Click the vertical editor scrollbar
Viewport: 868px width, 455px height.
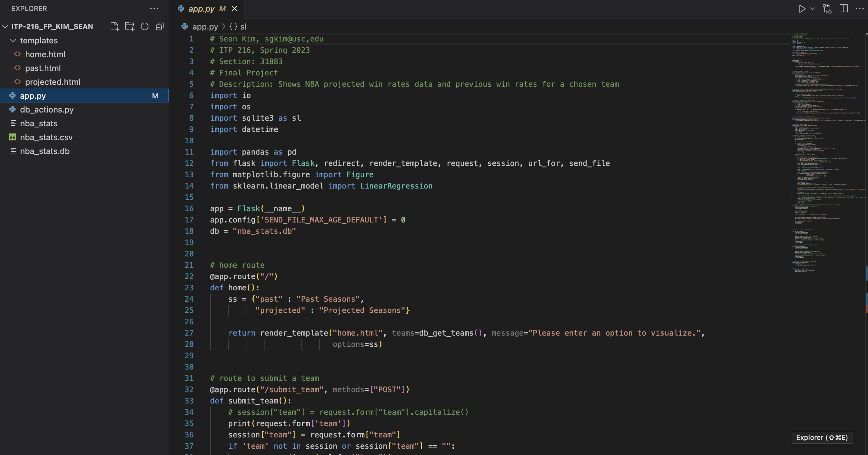point(866,244)
